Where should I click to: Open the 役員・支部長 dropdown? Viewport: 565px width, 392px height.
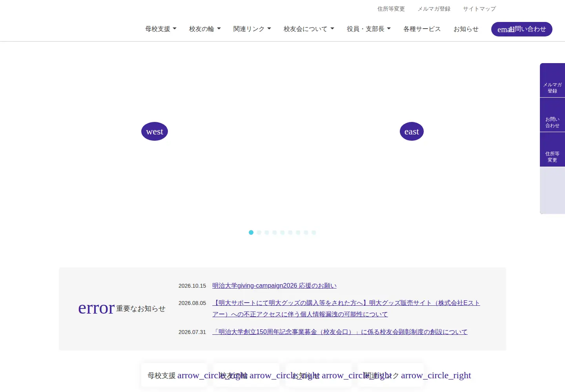coord(369,29)
